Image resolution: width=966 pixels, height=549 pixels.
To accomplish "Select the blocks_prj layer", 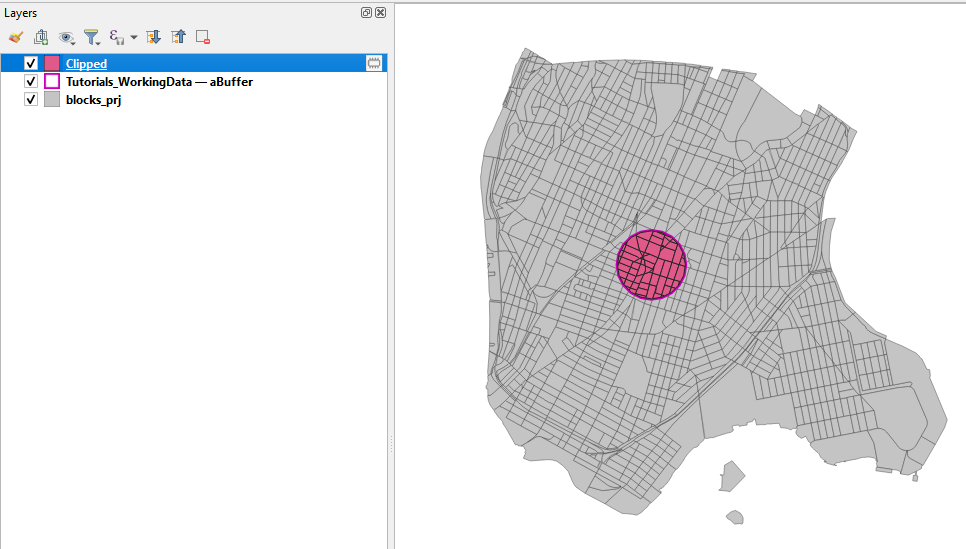I will (94, 100).
